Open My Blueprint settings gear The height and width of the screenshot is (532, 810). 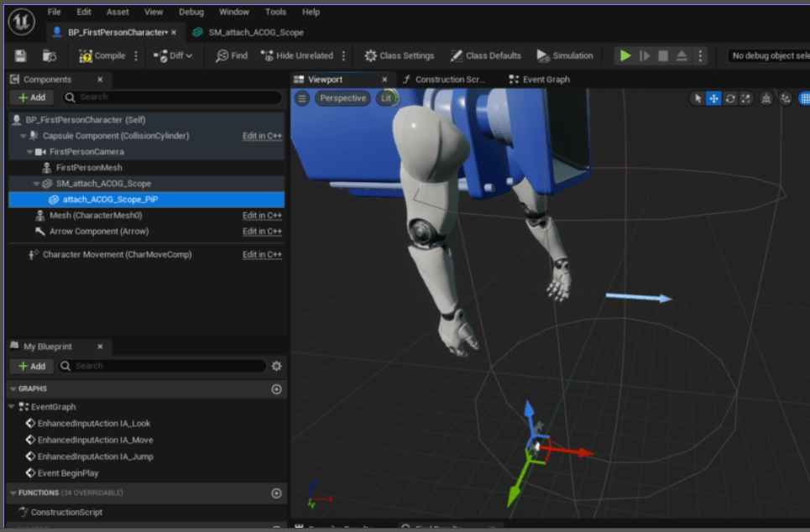pyautogui.click(x=276, y=366)
